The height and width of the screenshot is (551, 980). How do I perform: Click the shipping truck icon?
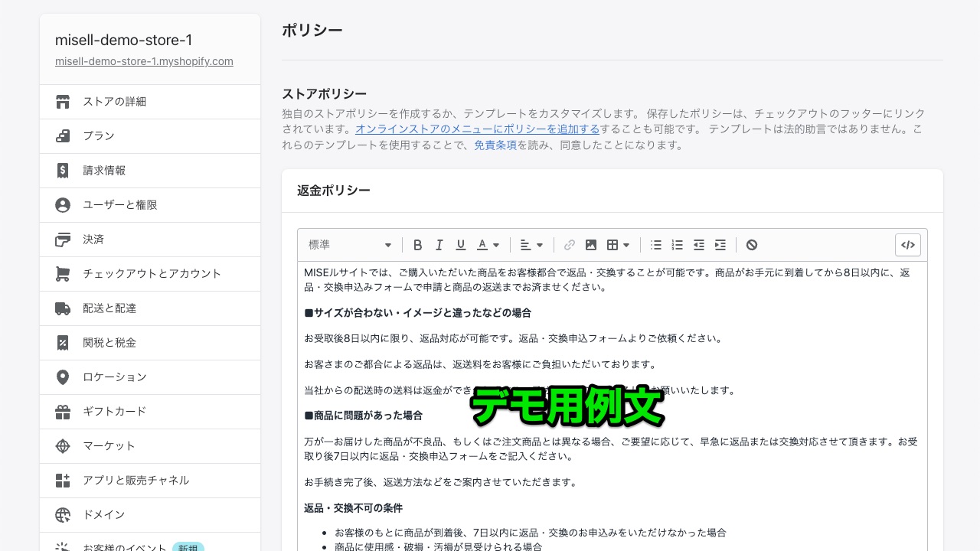63,308
